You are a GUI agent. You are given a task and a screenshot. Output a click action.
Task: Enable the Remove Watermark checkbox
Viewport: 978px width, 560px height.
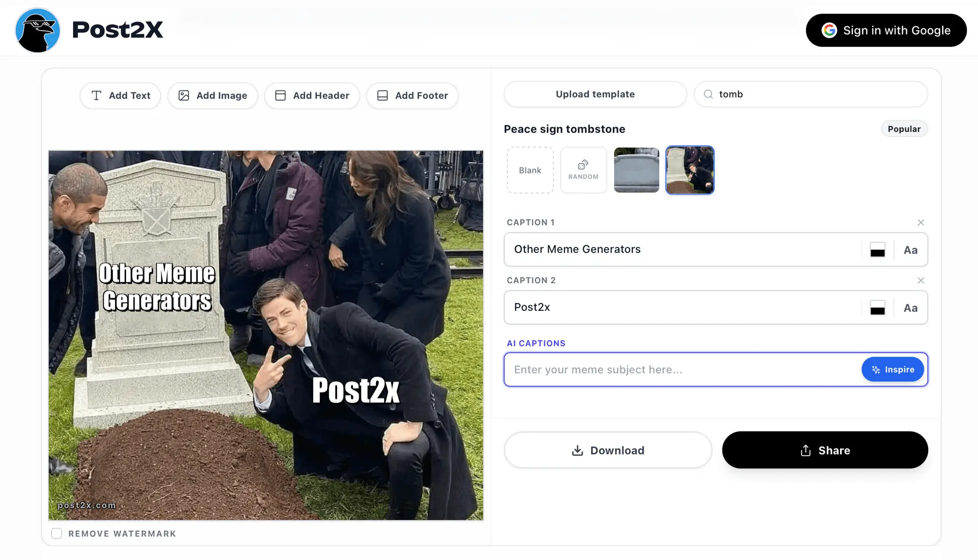pyautogui.click(x=56, y=533)
